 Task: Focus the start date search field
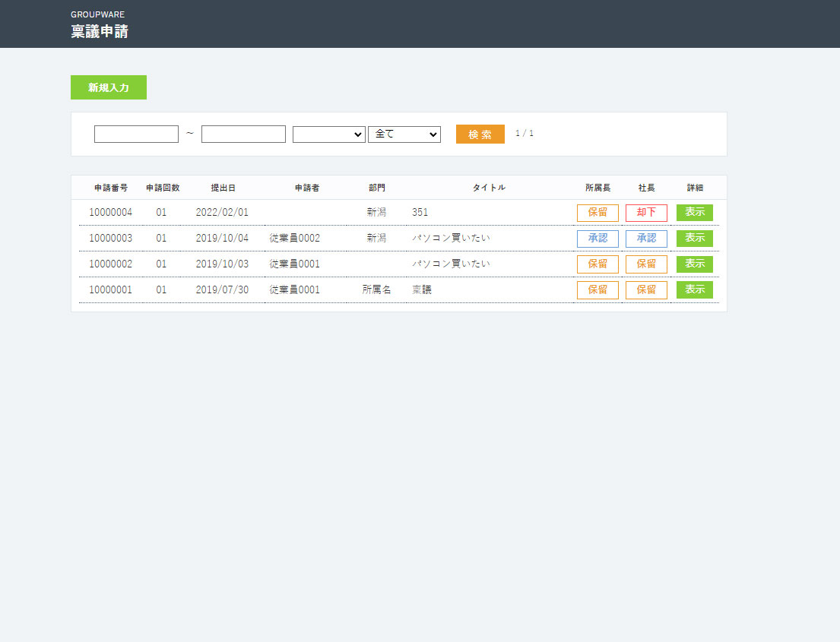[x=136, y=134]
